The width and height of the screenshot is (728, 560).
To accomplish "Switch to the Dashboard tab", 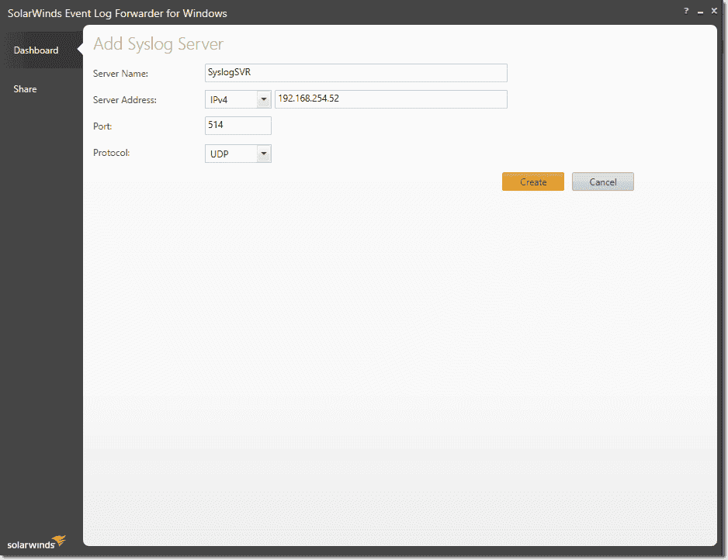I will 36,50.
